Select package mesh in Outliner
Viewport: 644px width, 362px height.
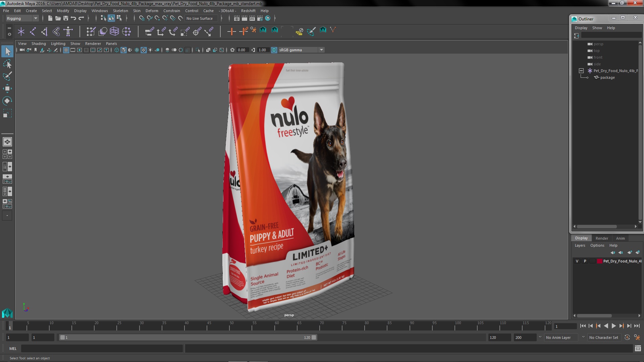[607, 77]
